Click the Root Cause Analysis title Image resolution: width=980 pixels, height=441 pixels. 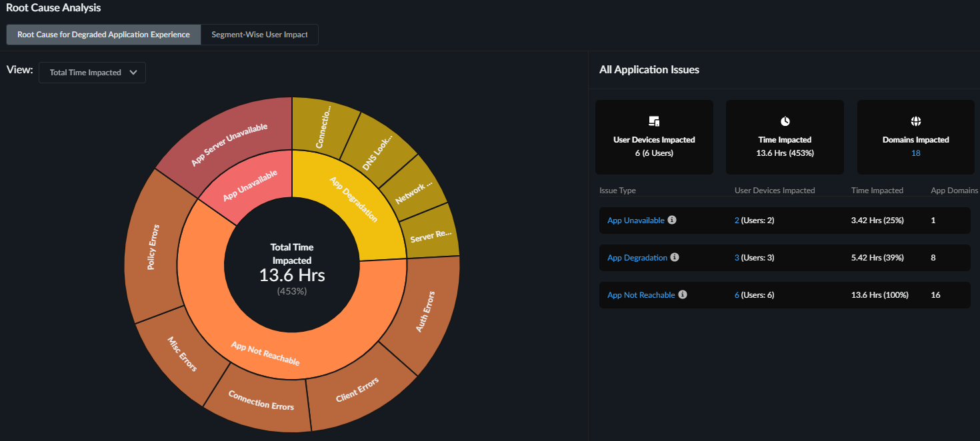[x=53, y=8]
